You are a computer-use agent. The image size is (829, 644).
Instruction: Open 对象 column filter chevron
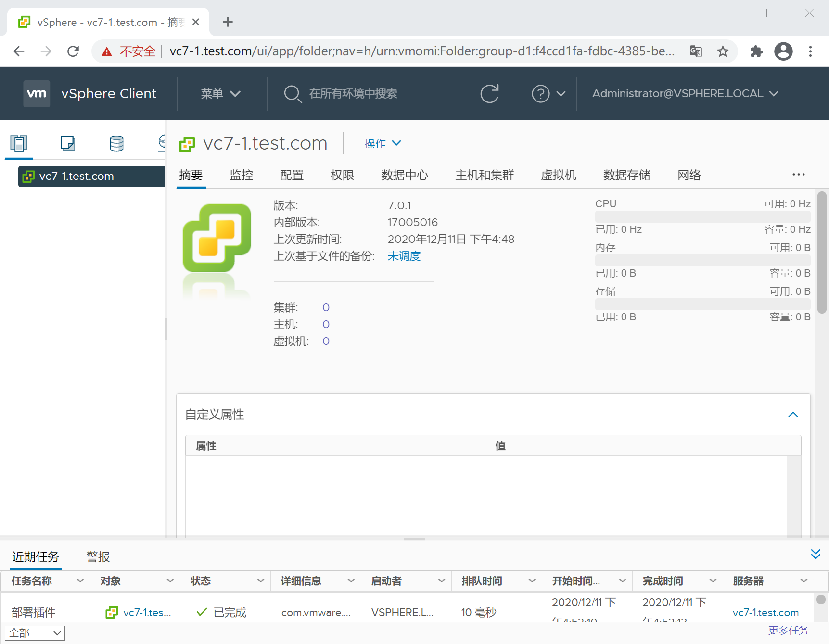click(x=170, y=581)
